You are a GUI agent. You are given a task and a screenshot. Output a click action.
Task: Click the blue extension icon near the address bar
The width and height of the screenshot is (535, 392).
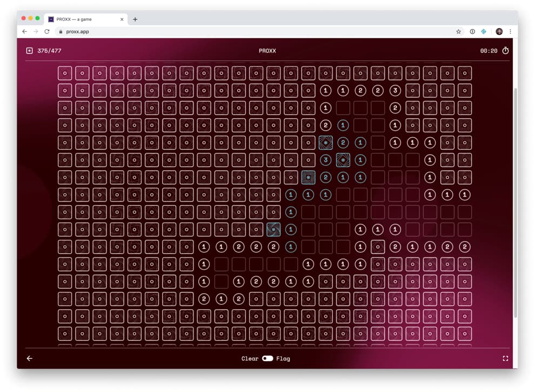pos(484,31)
